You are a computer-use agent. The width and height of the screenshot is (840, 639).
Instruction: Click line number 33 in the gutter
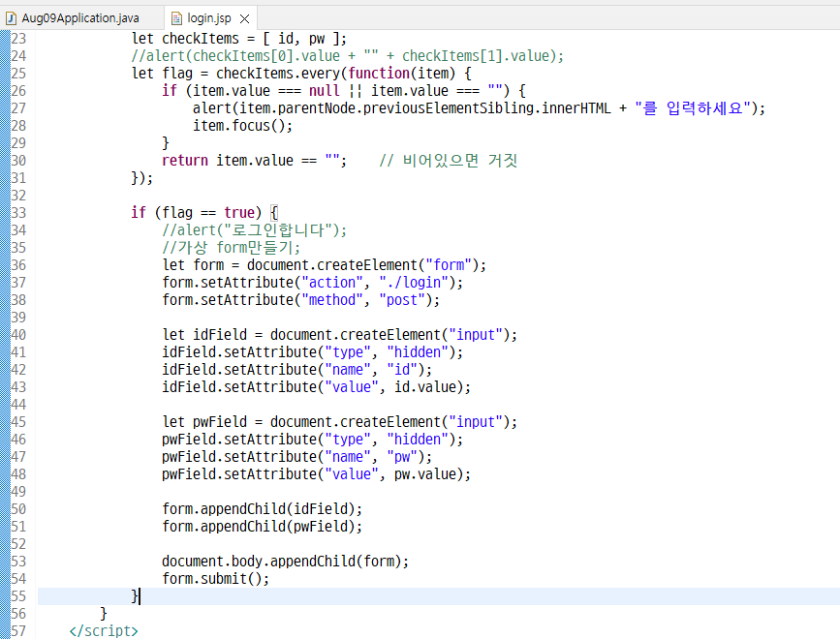click(18, 213)
